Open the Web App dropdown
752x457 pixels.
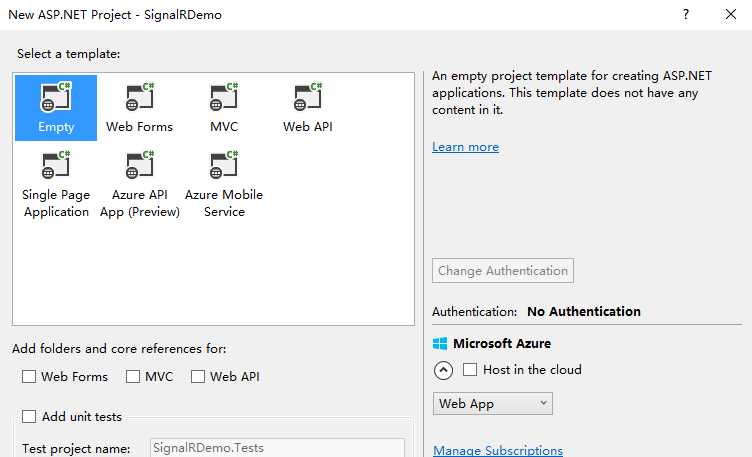click(x=493, y=403)
